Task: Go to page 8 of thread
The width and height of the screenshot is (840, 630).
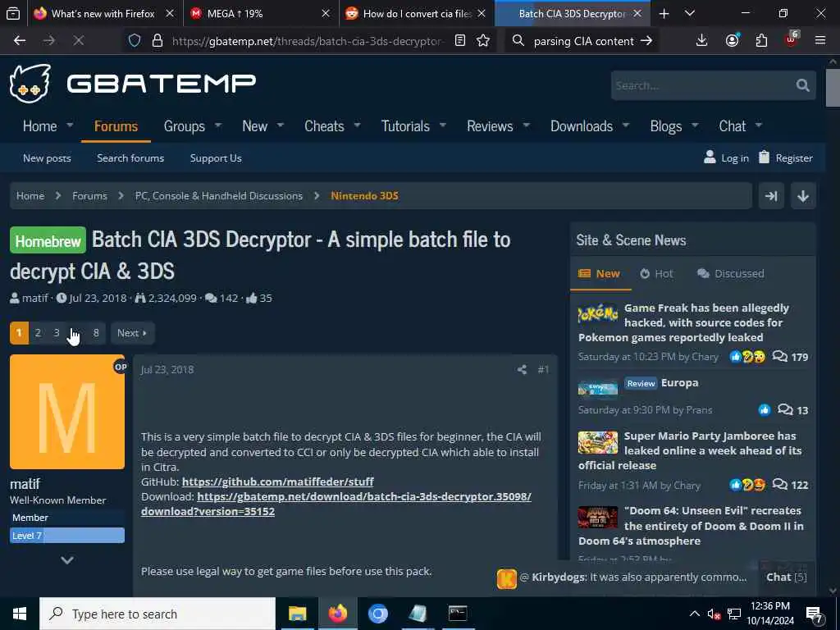Action: coord(96,333)
